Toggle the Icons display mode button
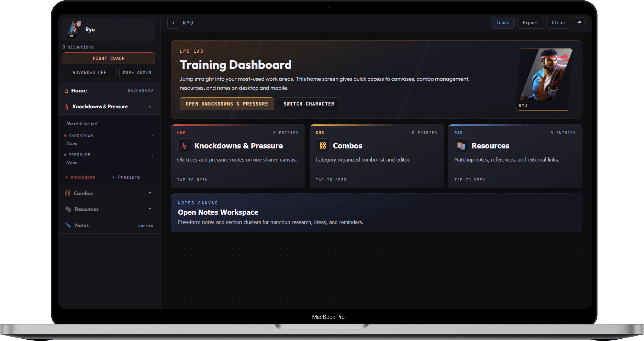The height and width of the screenshot is (341, 644). pyautogui.click(x=503, y=23)
